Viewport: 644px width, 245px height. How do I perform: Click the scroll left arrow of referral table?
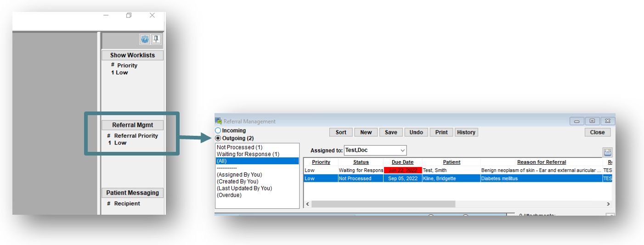click(x=307, y=204)
